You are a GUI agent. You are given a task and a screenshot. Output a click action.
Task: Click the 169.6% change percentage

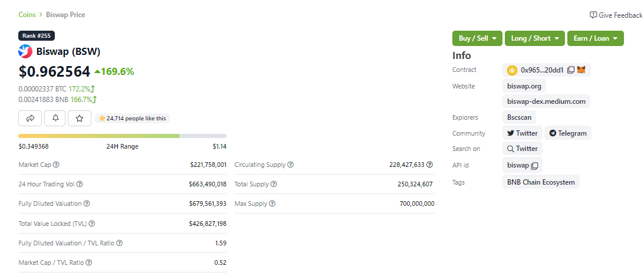tap(114, 72)
